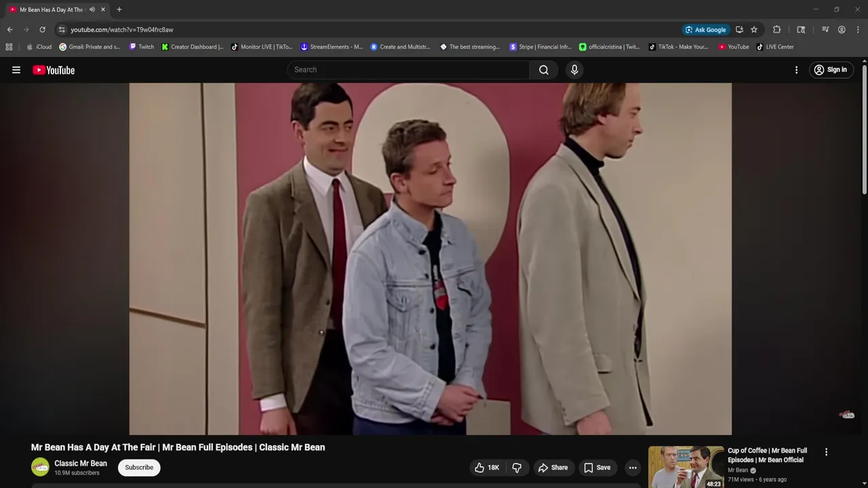This screenshot has height=488, width=868.
Task: Open the YouTube guide hamburger menu
Action: click(x=16, y=70)
